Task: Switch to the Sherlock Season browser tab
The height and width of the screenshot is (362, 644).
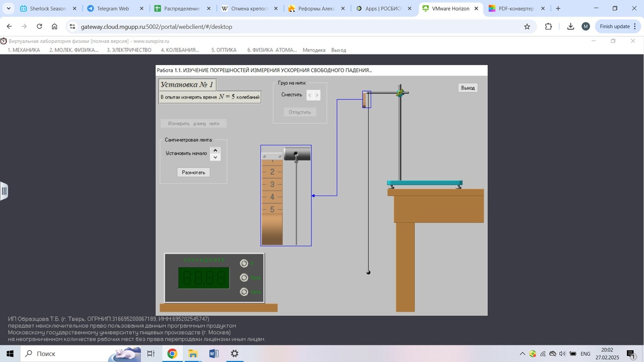Action: click(47, 9)
